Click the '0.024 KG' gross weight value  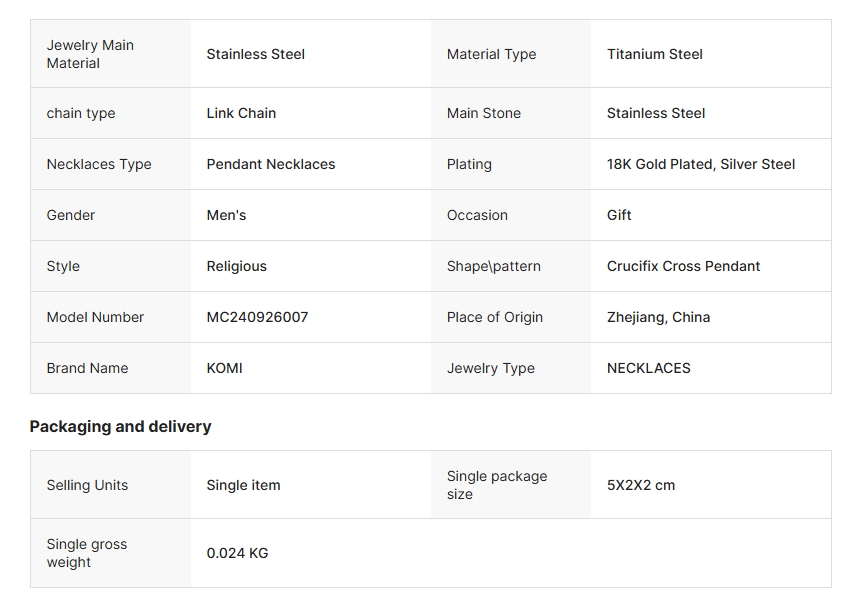tap(238, 553)
